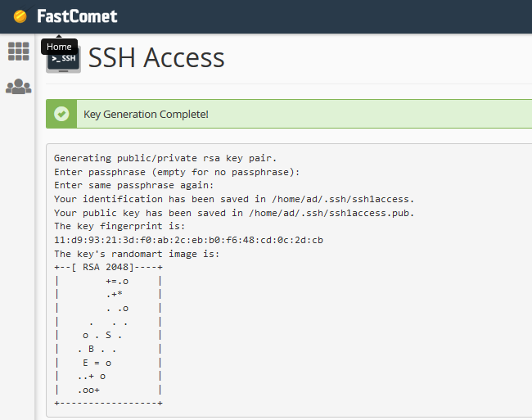Click the 'Enter passphrase (empty for no passphrase)' line

pos(177,171)
